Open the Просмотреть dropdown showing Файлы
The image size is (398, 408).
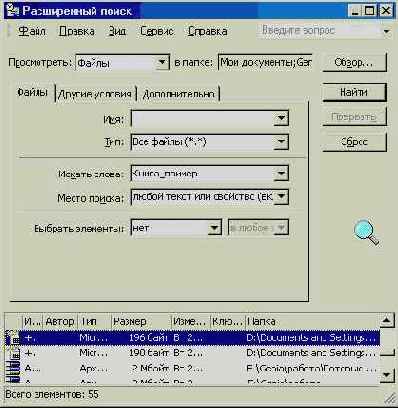click(123, 62)
